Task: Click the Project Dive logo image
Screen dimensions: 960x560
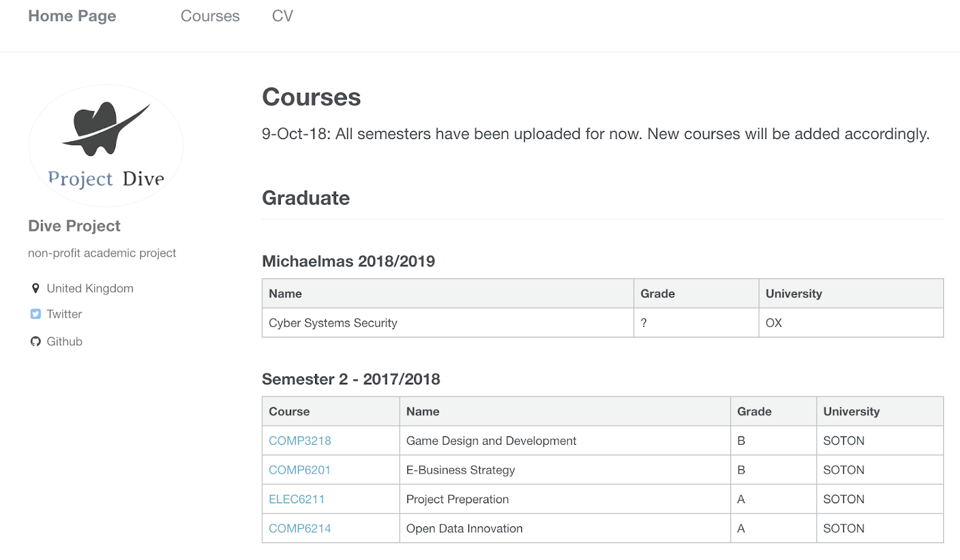Action: pos(106,146)
